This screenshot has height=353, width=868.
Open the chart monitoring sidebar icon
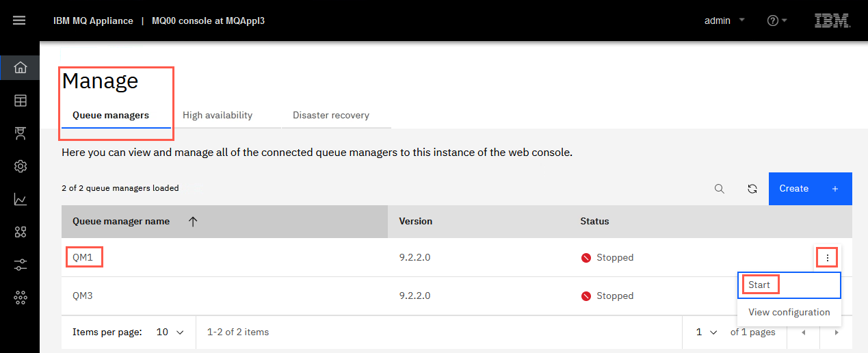tap(20, 199)
